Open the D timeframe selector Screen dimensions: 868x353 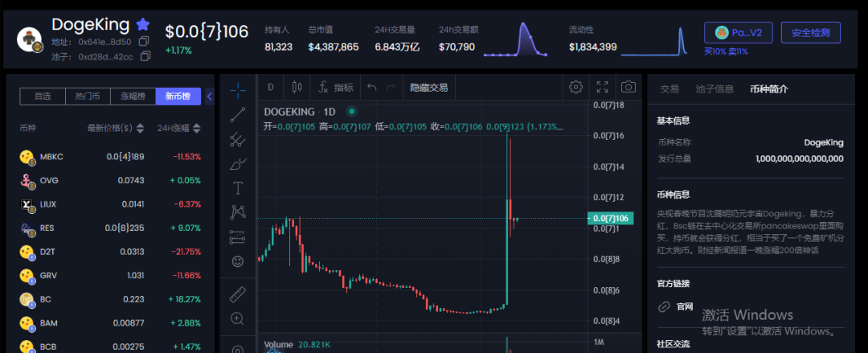click(x=271, y=87)
